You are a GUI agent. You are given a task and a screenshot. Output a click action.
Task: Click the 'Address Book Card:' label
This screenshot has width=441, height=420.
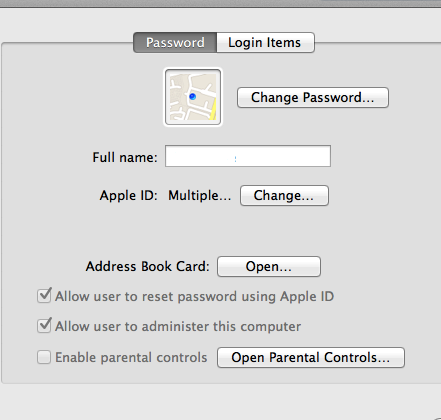(147, 266)
